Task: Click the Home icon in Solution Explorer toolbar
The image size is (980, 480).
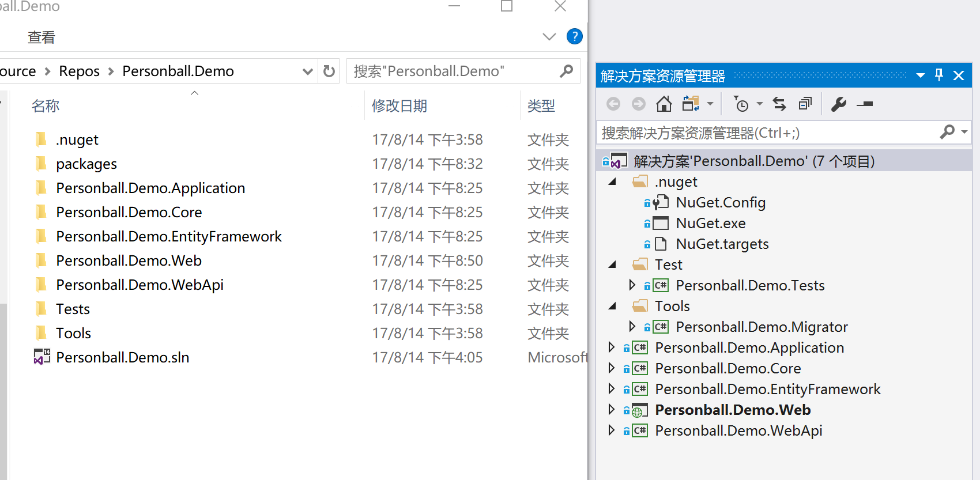Action: (x=664, y=104)
